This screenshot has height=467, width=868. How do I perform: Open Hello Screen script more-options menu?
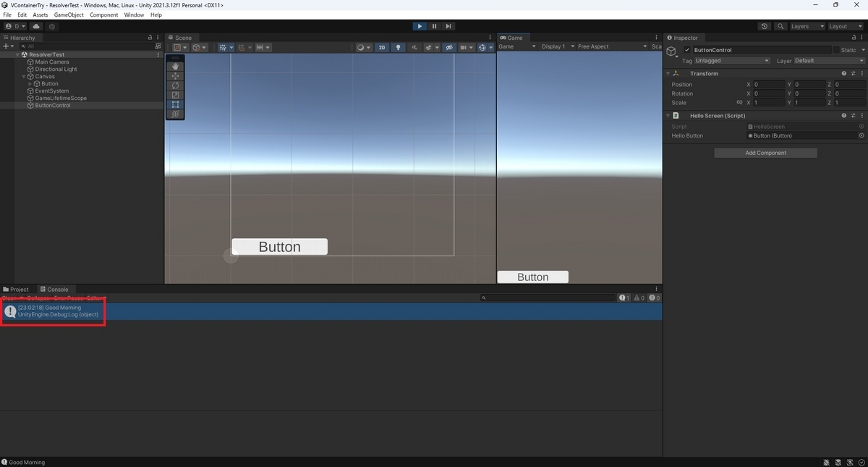[x=861, y=115]
